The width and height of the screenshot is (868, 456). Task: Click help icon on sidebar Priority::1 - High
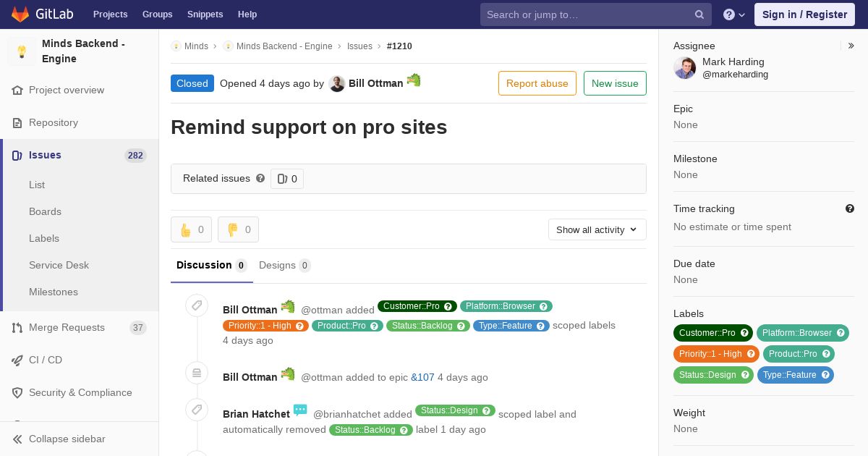[751, 354]
